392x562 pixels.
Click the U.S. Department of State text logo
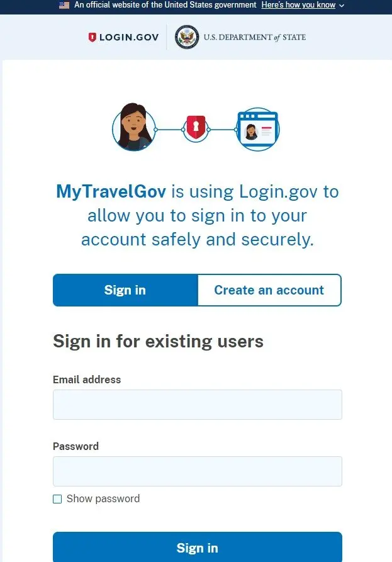click(255, 37)
